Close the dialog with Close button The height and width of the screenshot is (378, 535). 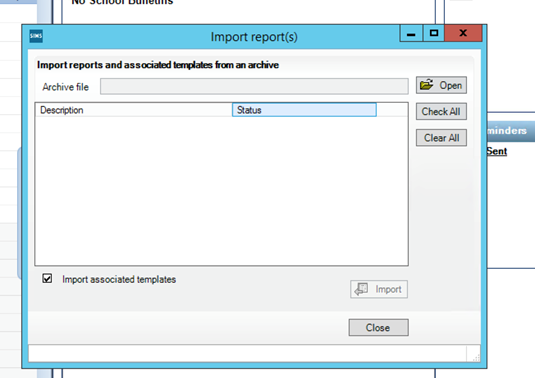click(378, 328)
